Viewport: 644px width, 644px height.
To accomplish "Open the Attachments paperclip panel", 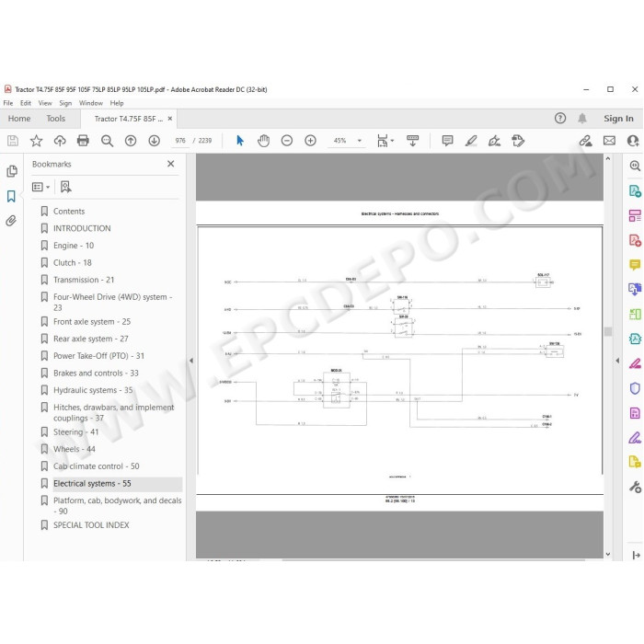I will pos(11,221).
